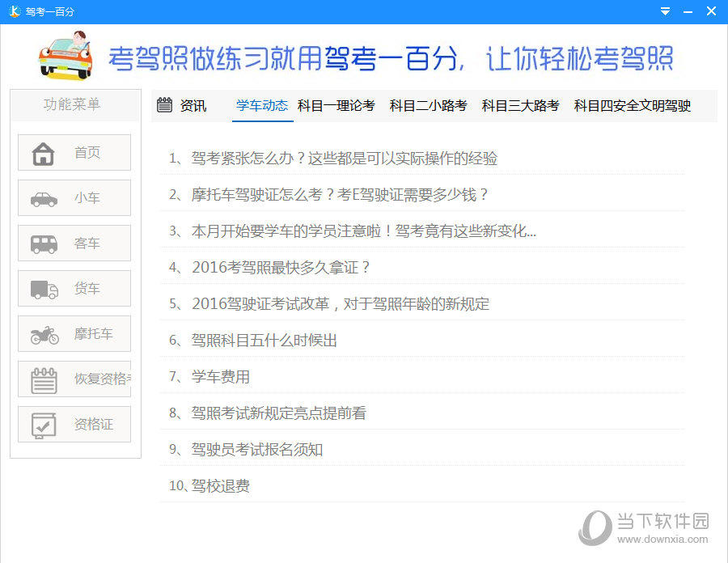Image resolution: width=728 pixels, height=563 pixels.
Task: Click the 恢复资格 menu label
Action: click(x=103, y=379)
